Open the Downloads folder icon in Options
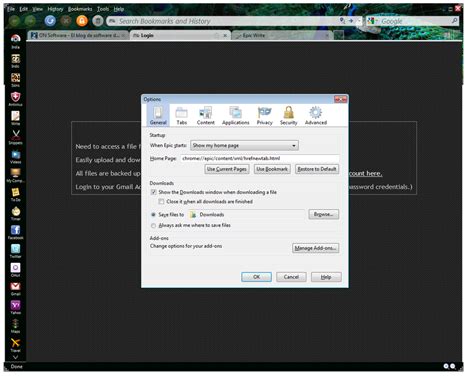 (192, 215)
